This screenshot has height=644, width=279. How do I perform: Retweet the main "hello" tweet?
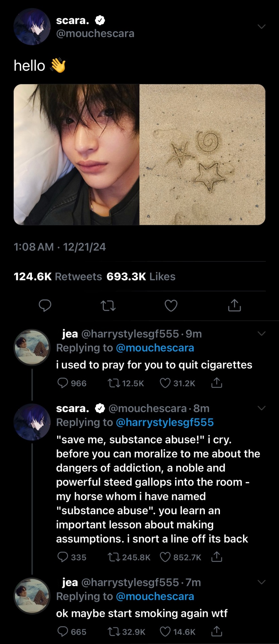click(x=108, y=306)
